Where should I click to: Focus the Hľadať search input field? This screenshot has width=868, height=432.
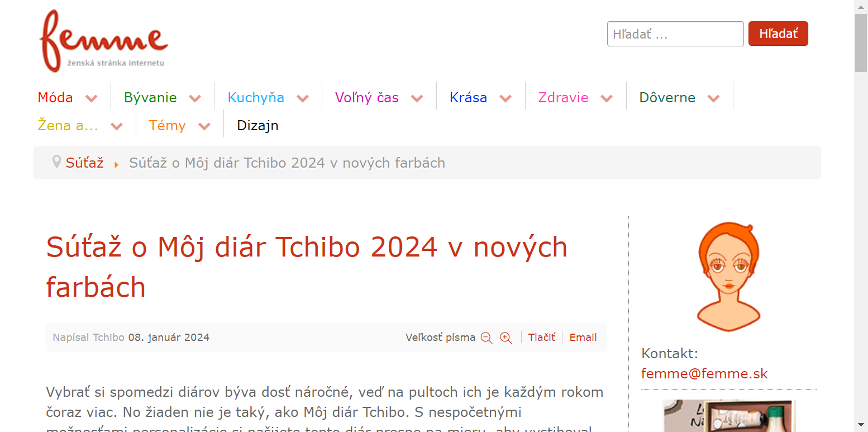click(x=675, y=34)
